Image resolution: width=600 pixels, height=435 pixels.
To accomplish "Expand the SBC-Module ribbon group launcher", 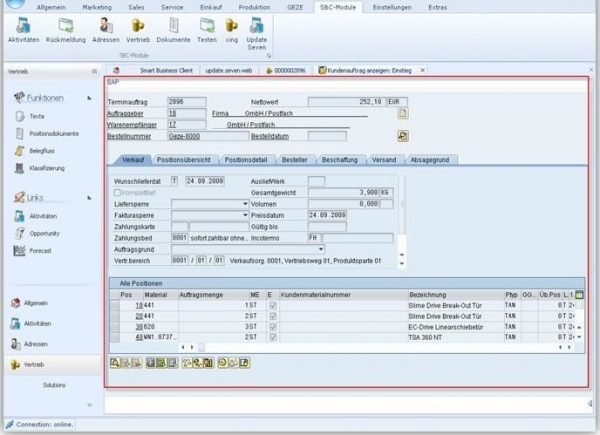I will point(269,56).
